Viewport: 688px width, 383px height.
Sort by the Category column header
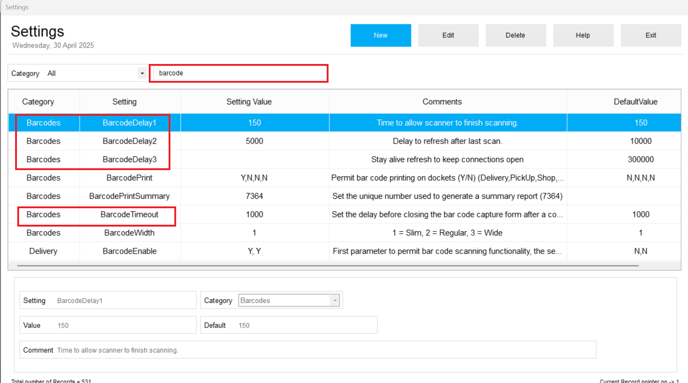(x=38, y=102)
